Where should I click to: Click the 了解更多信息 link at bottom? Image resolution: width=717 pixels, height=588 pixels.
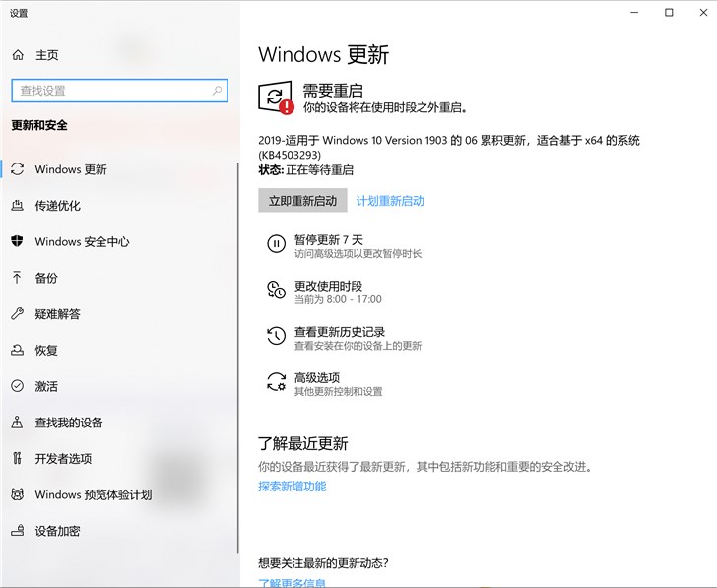[293, 582]
